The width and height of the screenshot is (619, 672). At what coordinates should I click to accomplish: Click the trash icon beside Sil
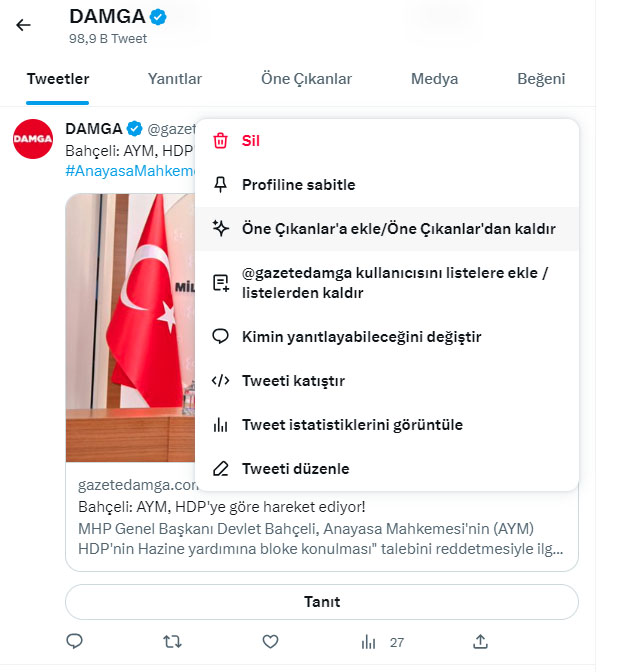click(221, 141)
